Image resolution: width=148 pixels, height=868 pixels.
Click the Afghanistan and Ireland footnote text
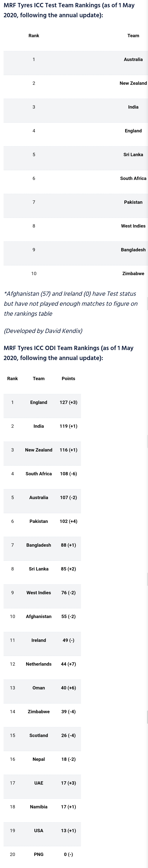71,304
